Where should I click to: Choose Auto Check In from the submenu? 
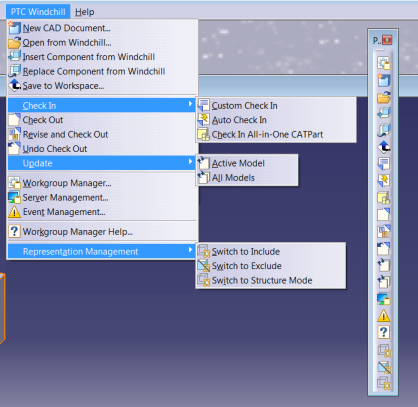tap(276, 120)
